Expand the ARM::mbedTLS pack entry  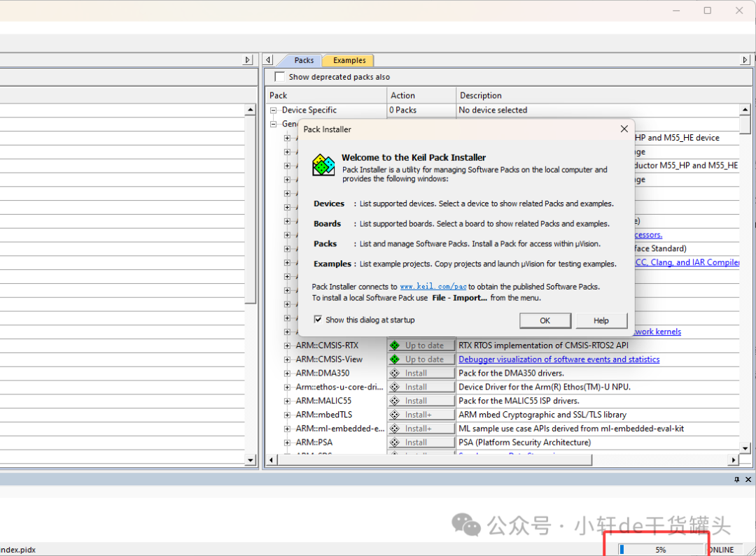286,414
